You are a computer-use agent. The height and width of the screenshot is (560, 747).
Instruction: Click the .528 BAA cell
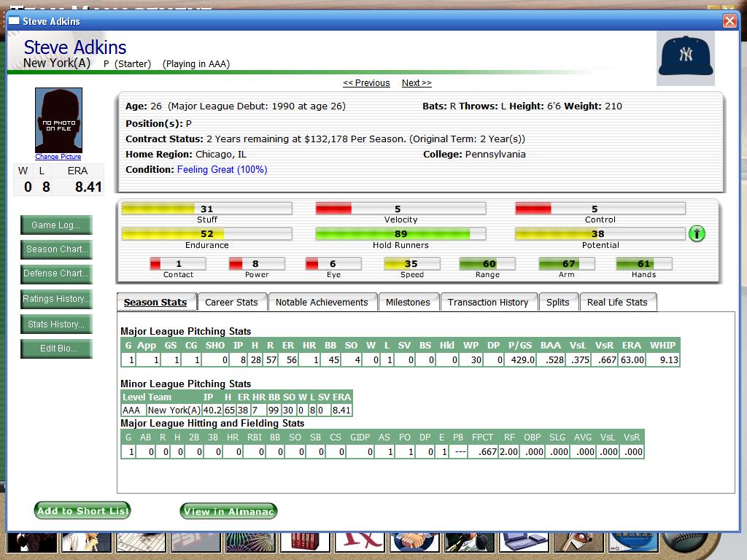click(553, 360)
